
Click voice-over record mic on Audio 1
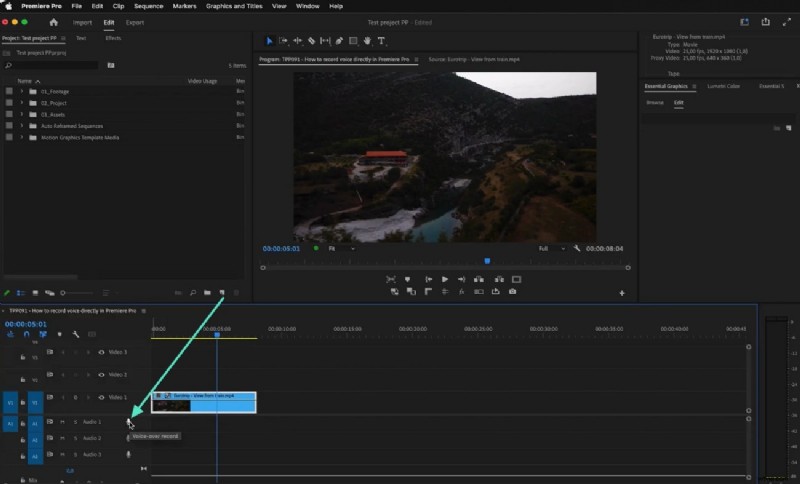[x=129, y=422]
